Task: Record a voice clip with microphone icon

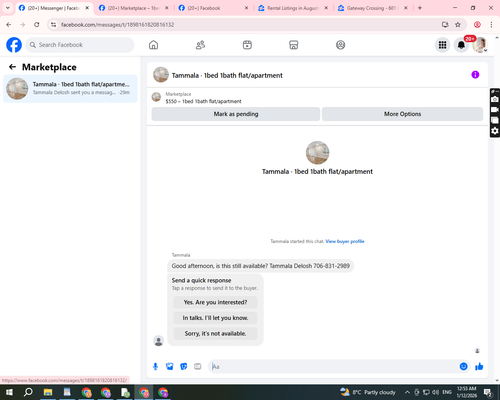Action: (x=155, y=367)
